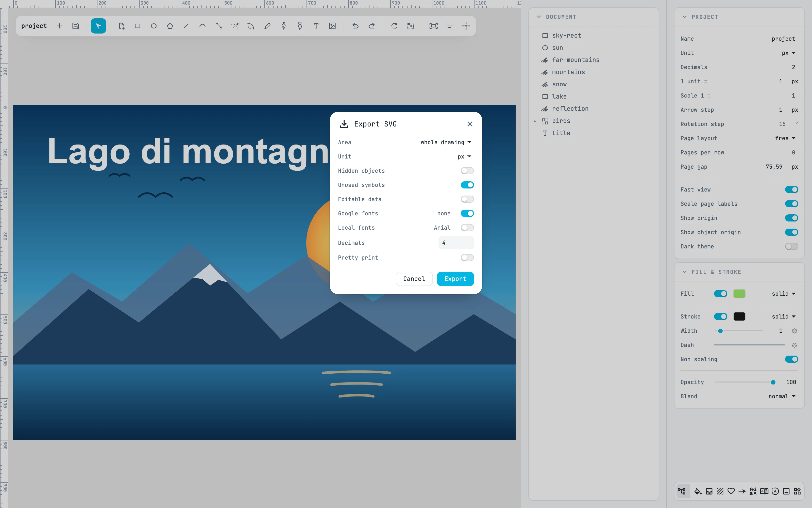Open the Blend normal dropdown
The image size is (812, 508).
tap(782, 396)
